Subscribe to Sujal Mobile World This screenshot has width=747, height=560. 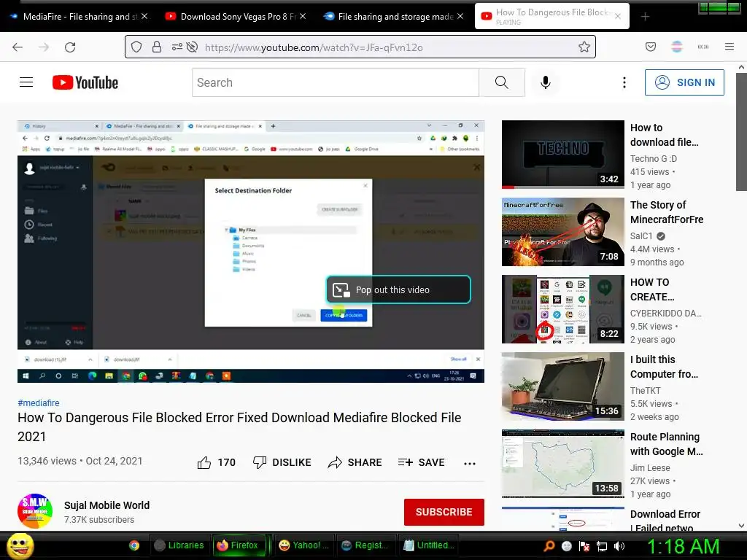click(444, 512)
